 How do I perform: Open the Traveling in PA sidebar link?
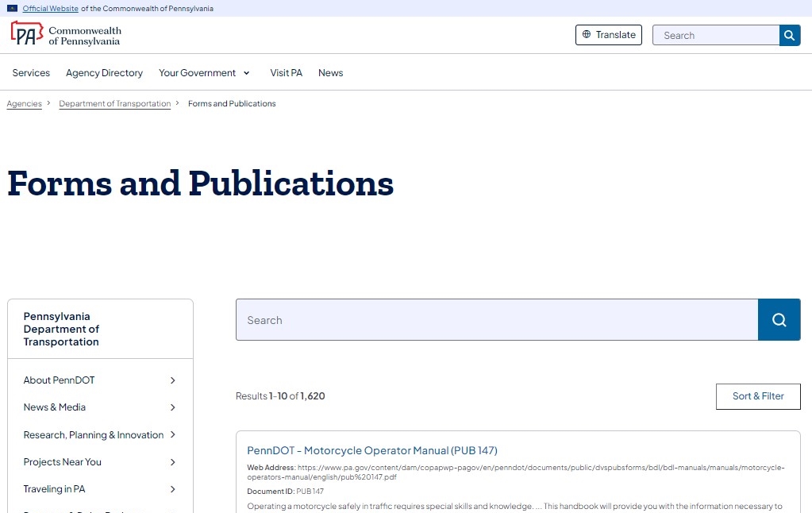pos(54,488)
